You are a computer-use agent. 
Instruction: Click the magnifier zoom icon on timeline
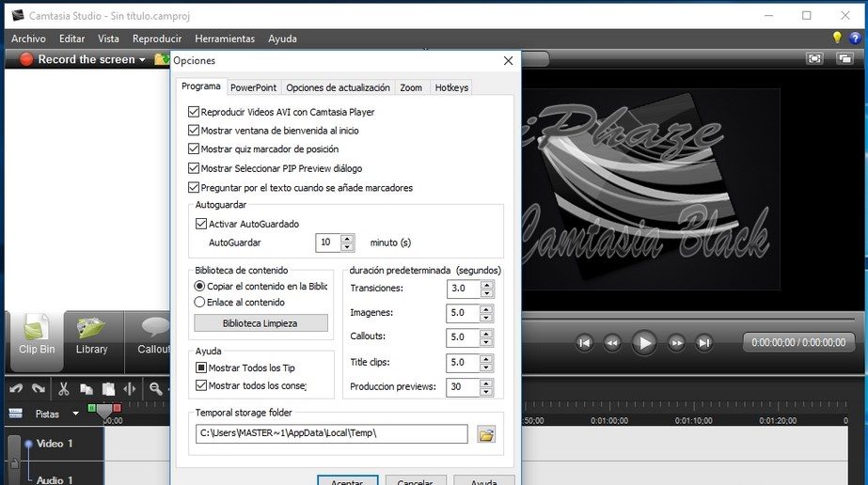coord(156,389)
